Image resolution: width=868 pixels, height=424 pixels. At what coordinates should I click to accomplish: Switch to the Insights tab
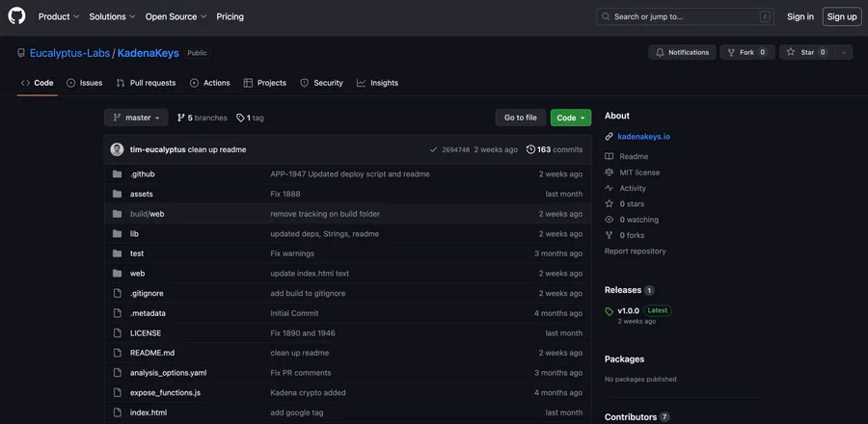pyautogui.click(x=377, y=83)
